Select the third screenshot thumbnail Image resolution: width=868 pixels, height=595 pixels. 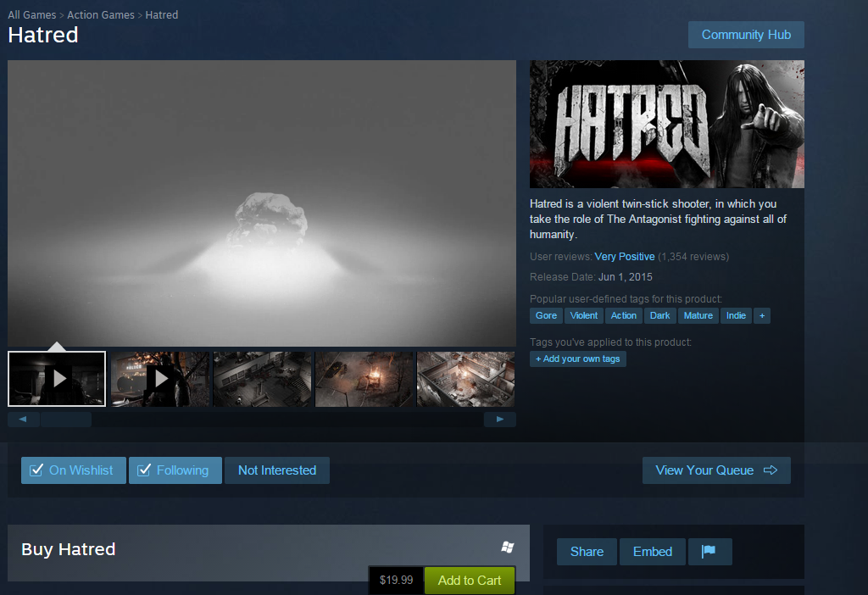pos(263,379)
